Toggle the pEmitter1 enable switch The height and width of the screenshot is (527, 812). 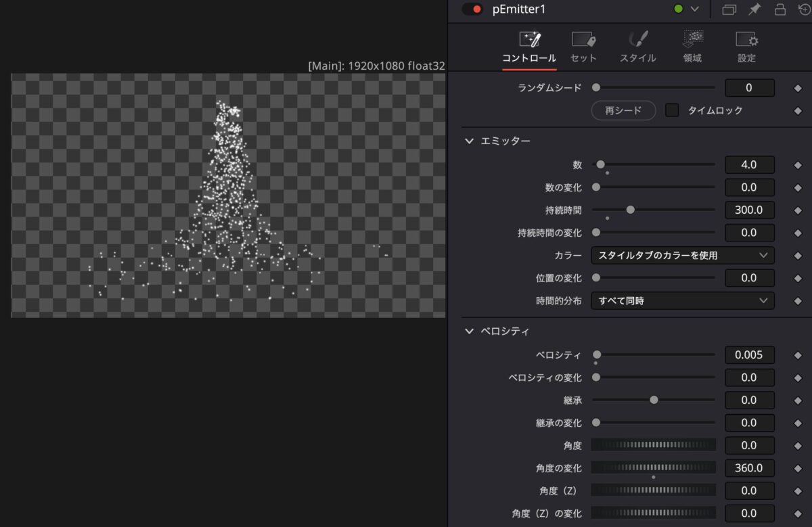click(472, 9)
